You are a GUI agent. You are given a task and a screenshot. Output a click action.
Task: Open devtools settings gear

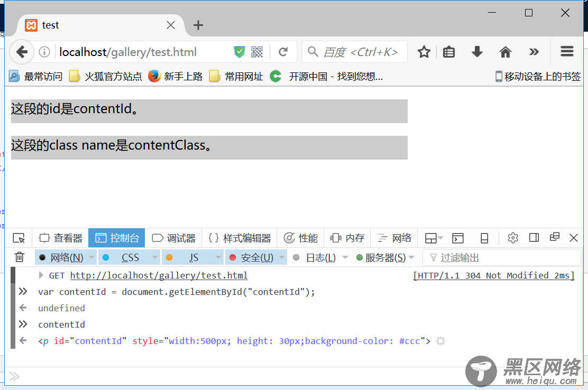click(512, 237)
